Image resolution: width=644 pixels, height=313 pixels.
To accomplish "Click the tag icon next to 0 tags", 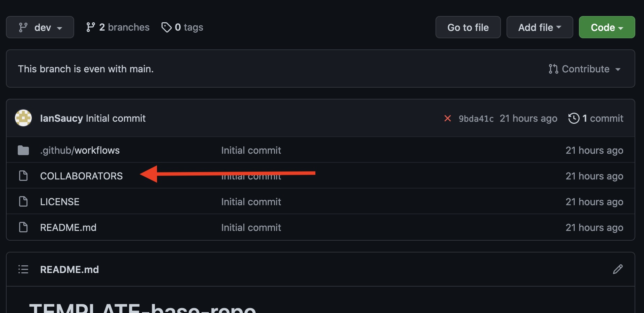I will click(x=166, y=27).
